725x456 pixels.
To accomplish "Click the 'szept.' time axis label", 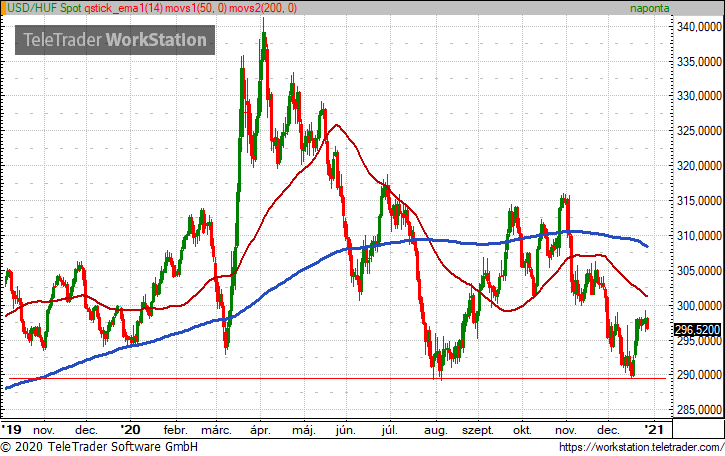I will point(478,431).
